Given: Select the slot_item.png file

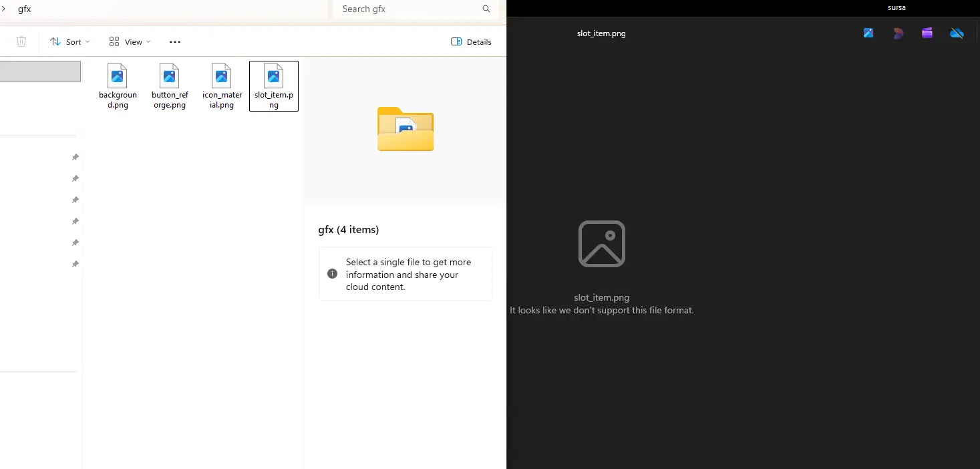Looking at the screenshot, I should (274, 86).
